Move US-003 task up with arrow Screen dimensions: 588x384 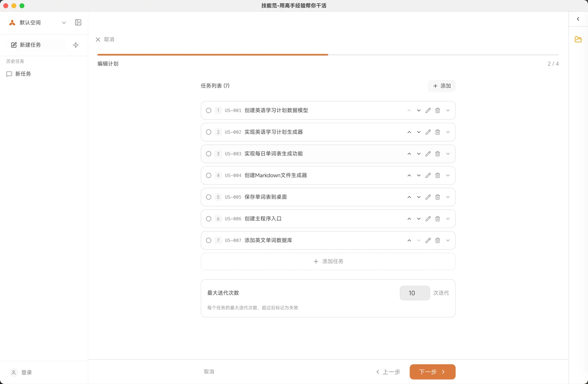point(409,154)
